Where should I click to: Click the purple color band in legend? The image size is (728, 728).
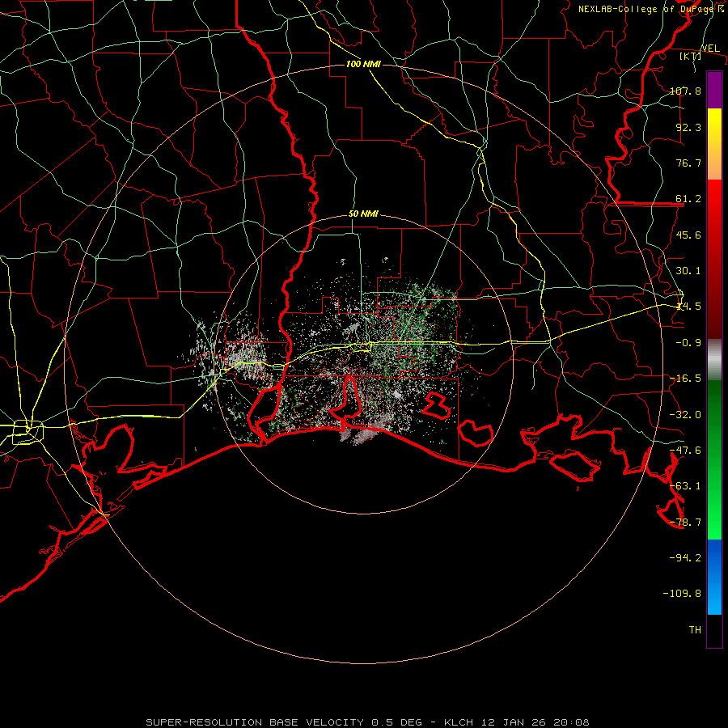click(714, 91)
